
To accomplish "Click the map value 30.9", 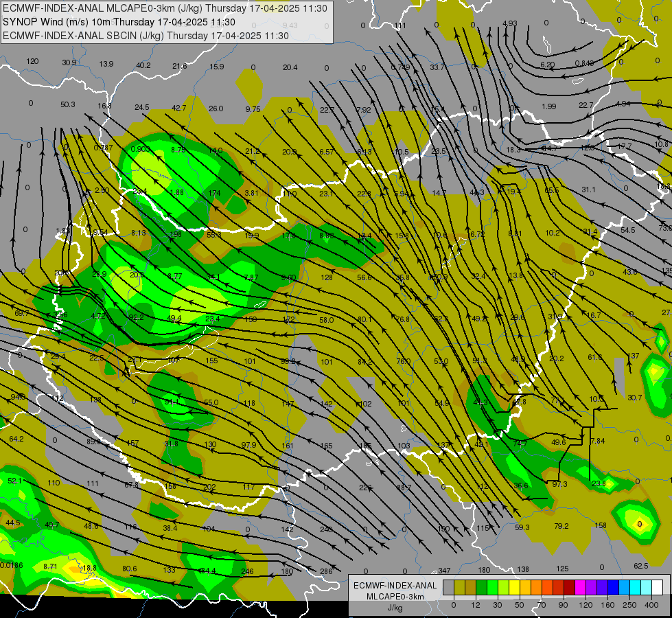I will click(69, 62).
